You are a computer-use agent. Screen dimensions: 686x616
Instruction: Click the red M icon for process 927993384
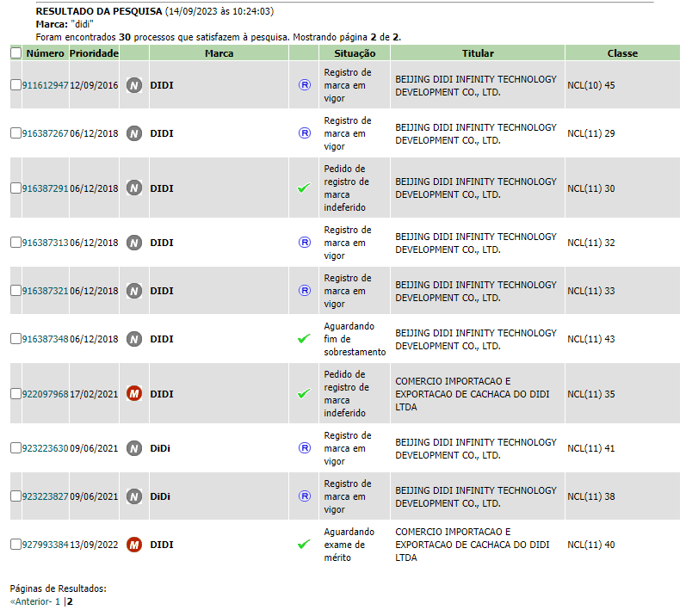pos(134,545)
